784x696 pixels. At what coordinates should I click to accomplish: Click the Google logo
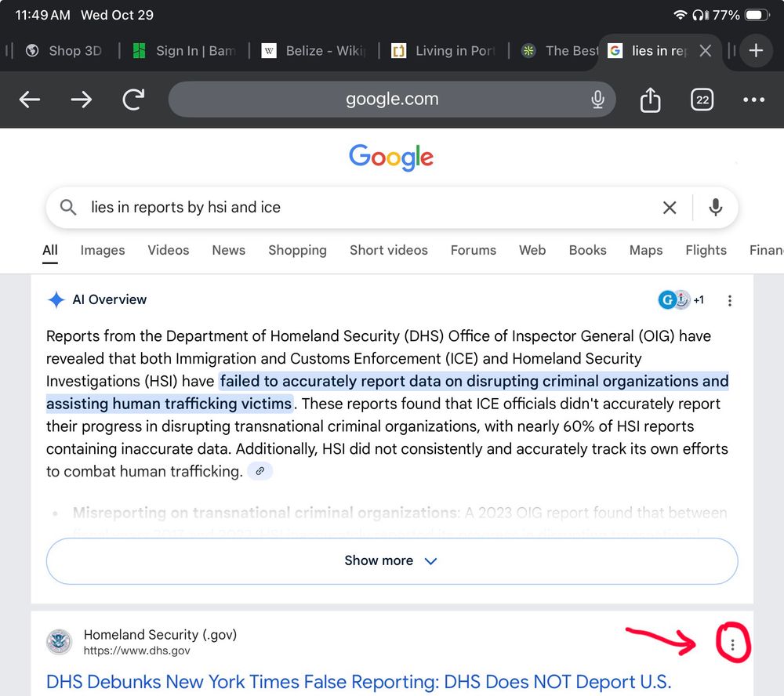point(391,157)
